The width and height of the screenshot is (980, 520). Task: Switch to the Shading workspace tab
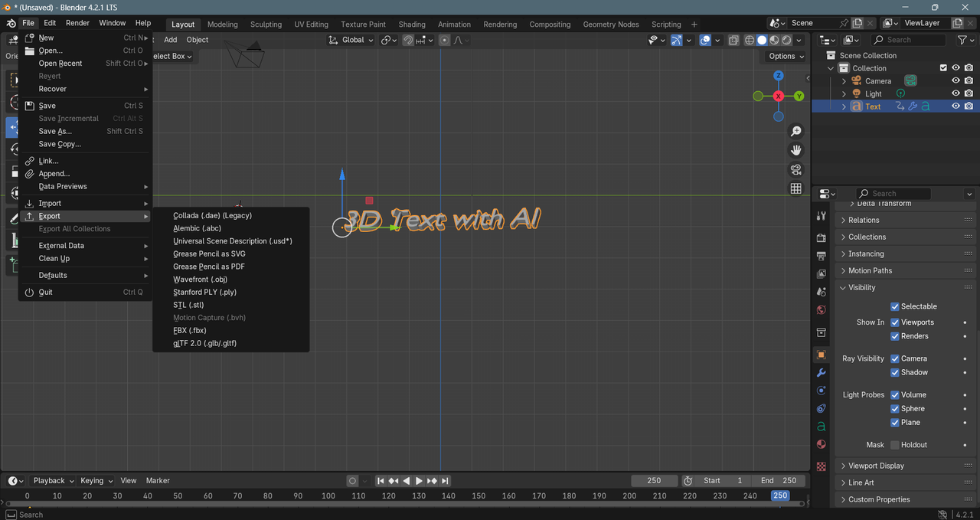click(412, 25)
